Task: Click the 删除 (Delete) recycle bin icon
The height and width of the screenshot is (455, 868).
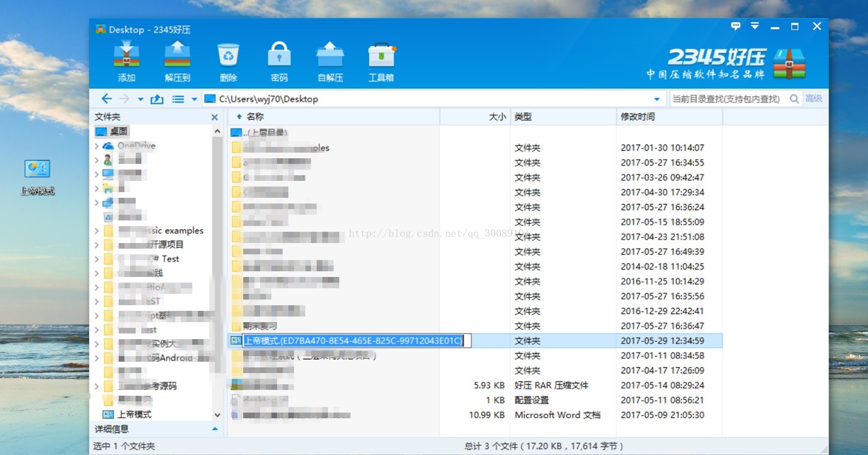Action: pos(228,55)
